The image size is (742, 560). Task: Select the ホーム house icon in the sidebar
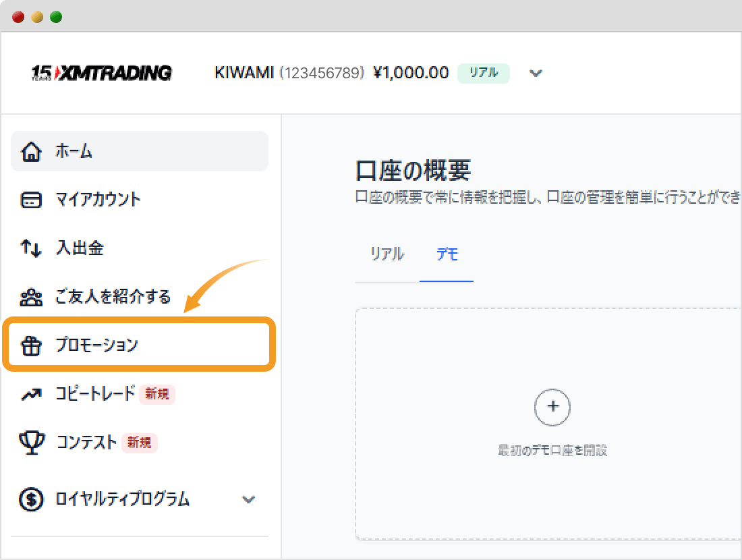[31, 151]
